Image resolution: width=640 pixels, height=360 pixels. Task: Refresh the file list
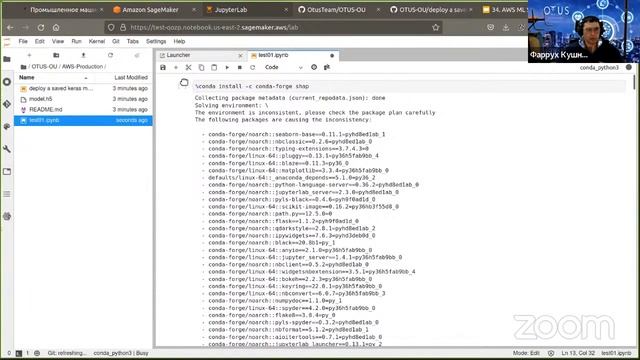coord(110,55)
